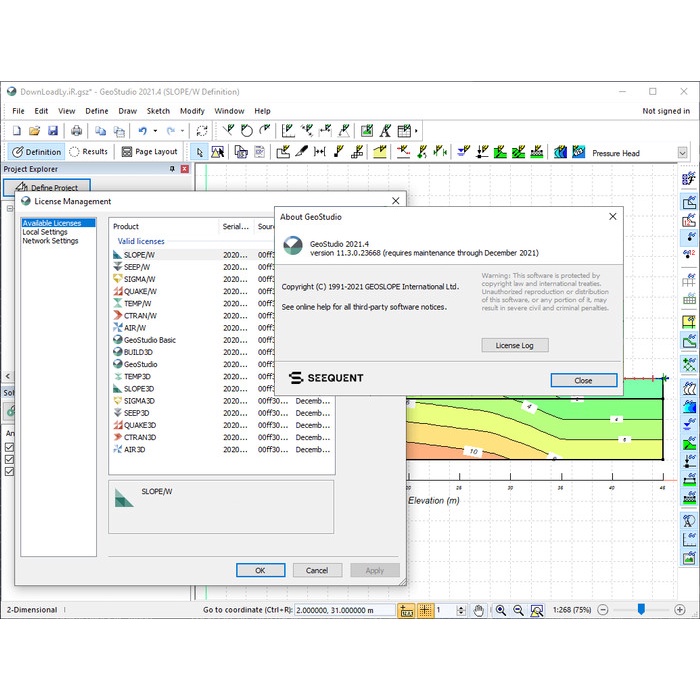Open the Pressure Head dropdown
This screenshot has width=700, height=700.
682,153
